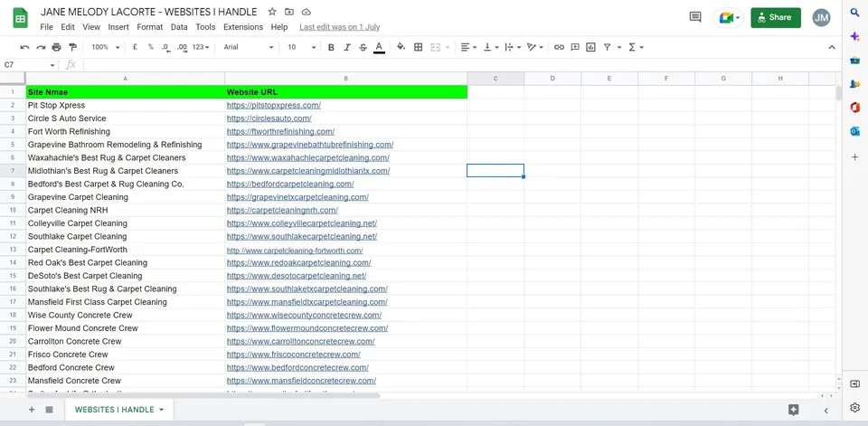Open the all sheets list icon
The width and height of the screenshot is (868, 426).
[49, 410]
